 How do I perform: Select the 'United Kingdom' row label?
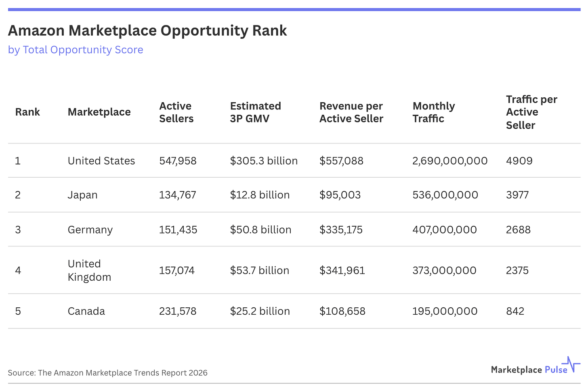coord(89,270)
